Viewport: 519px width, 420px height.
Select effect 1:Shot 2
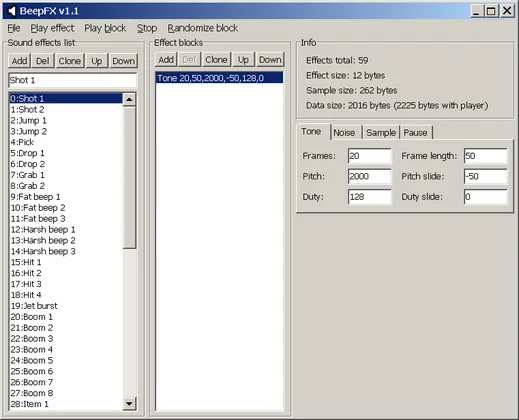[x=66, y=110]
